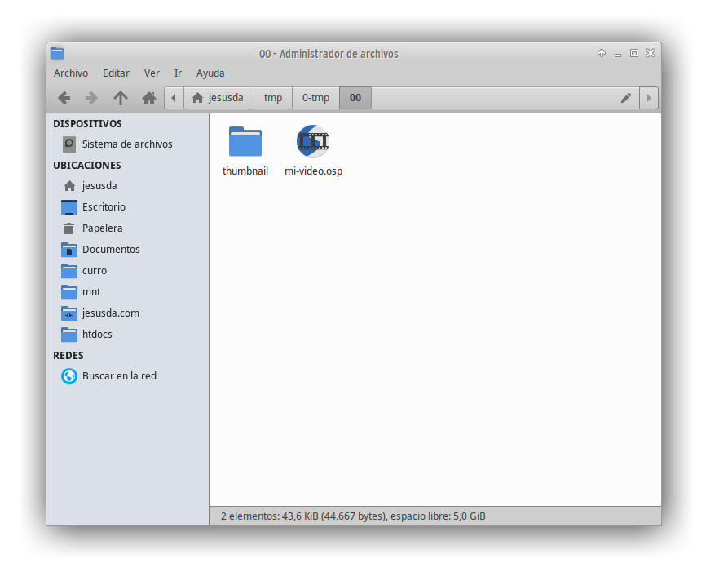Go back using the left arrow button
Viewport: 728px width, 563px height.
point(64,98)
